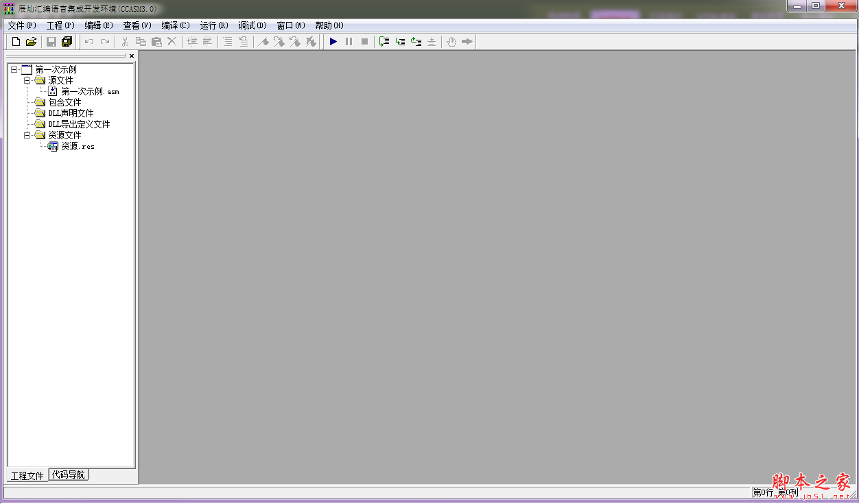The height and width of the screenshot is (504, 859).
Task: Click the first bookmark pin icon
Action: tap(263, 42)
